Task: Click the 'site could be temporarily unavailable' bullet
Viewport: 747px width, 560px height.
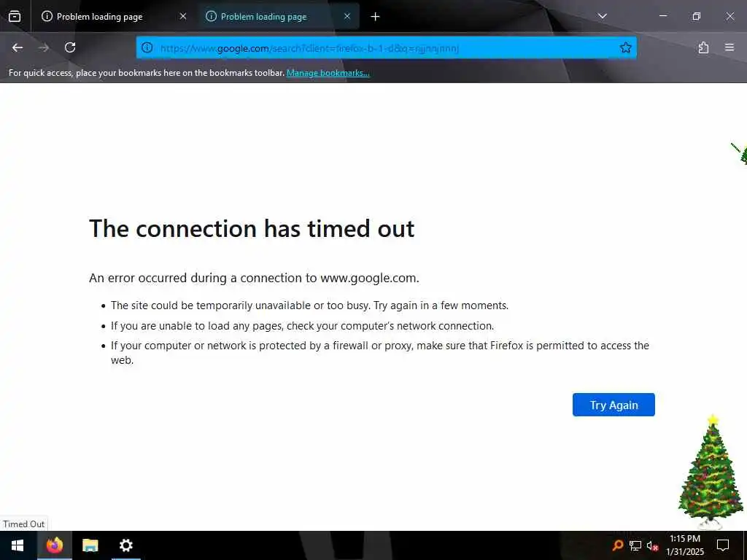Action: [x=309, y=306]
